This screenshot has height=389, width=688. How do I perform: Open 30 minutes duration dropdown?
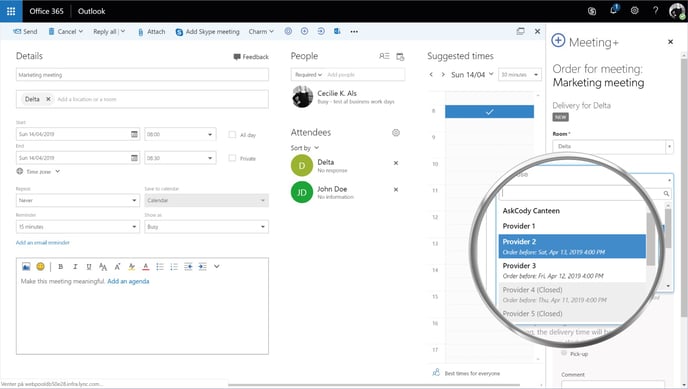(x=520, y=75)
